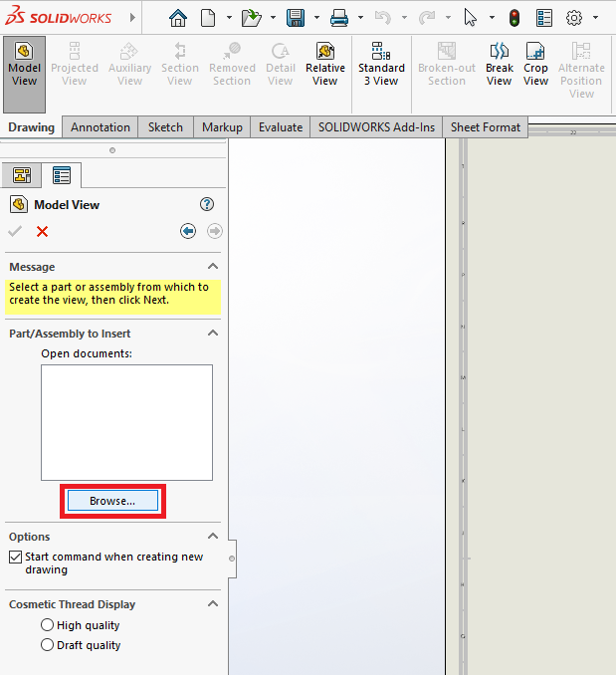Screen dimensions: 616x675
Task: Select High quality thread display
Action: tap(47, 625)
